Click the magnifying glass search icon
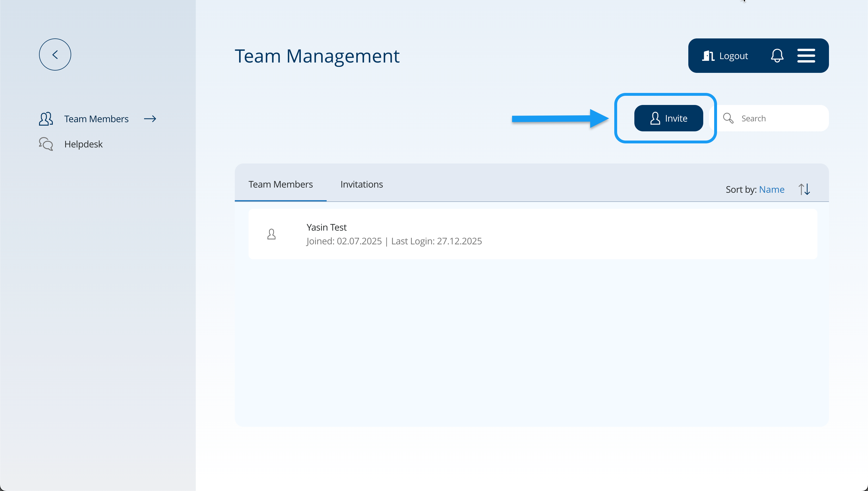 click(728, 118)
